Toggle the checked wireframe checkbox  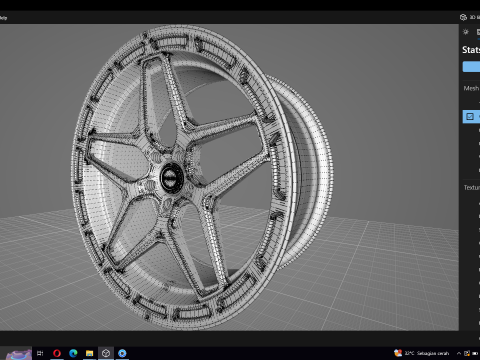point(470,116)
